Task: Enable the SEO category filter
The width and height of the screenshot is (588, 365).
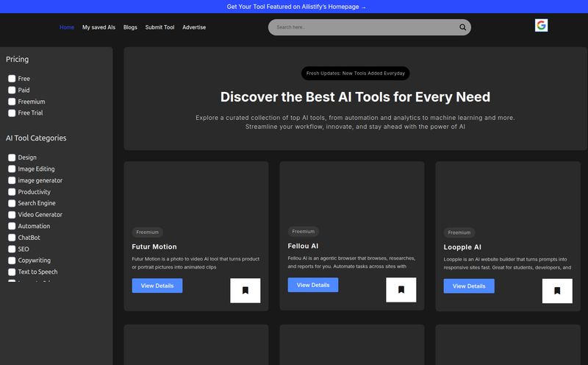Action: point(12,249)
